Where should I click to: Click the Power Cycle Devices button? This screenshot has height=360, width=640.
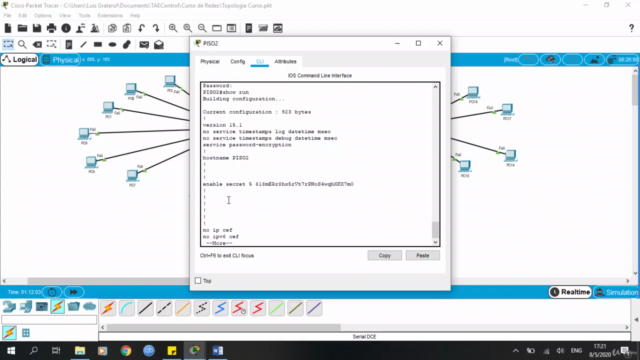click(x=52, y=292)
